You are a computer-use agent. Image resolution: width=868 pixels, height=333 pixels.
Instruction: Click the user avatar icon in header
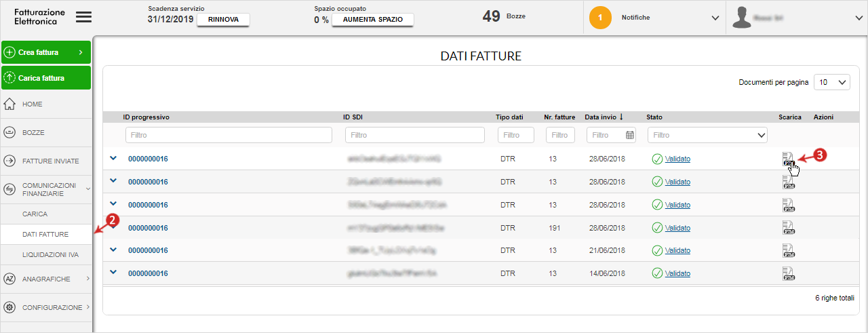point(742,18)
